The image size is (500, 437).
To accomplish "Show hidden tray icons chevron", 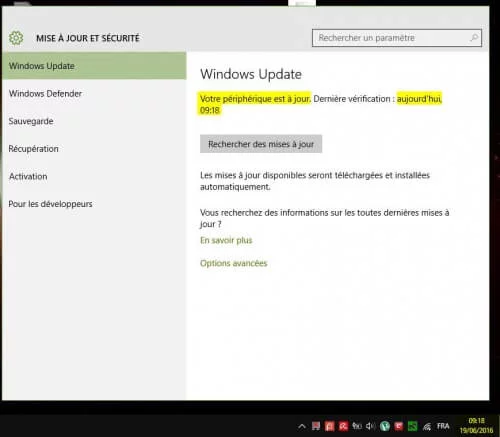I will [x=302, y=426].
